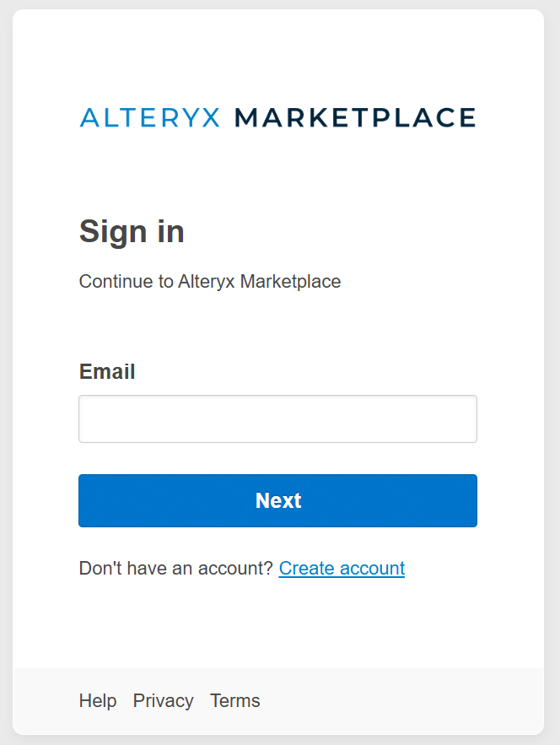Screen dimensions: 560x745
Task: Open the Create account link
Action: pyautogui.click(x=342, y=568)
